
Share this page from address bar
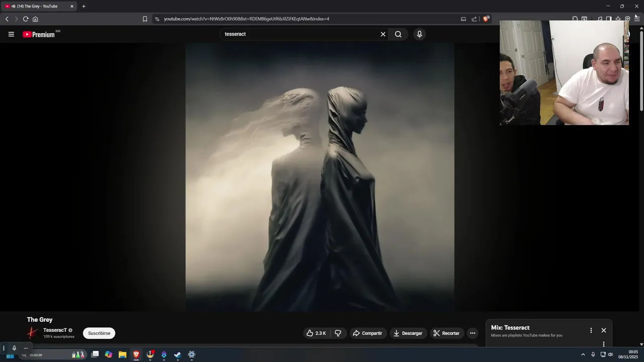474,19
